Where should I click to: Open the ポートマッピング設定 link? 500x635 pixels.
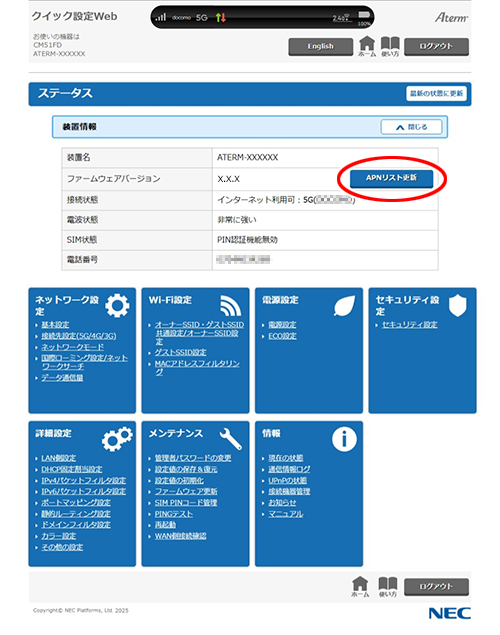pos(76,503)
